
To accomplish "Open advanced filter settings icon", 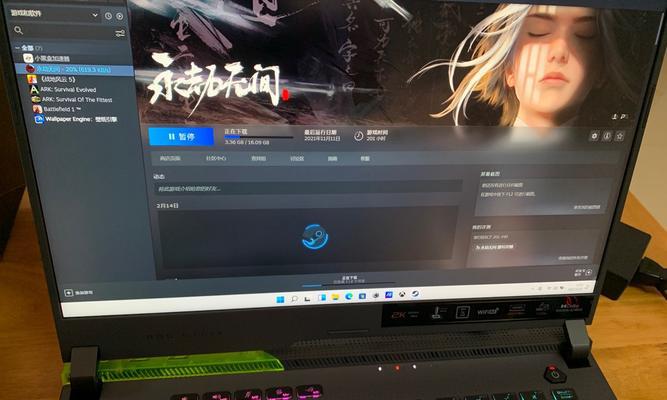I will pyautogui.click(x=120, y=33).
